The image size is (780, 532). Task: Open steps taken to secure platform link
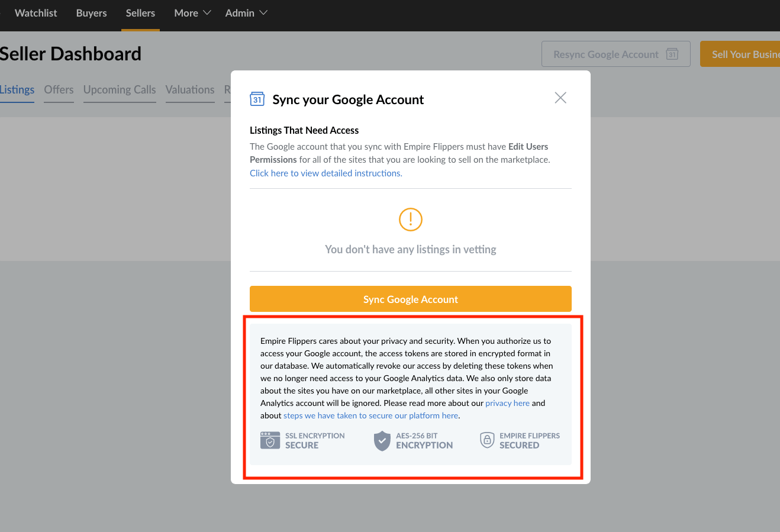coord(371,415)
